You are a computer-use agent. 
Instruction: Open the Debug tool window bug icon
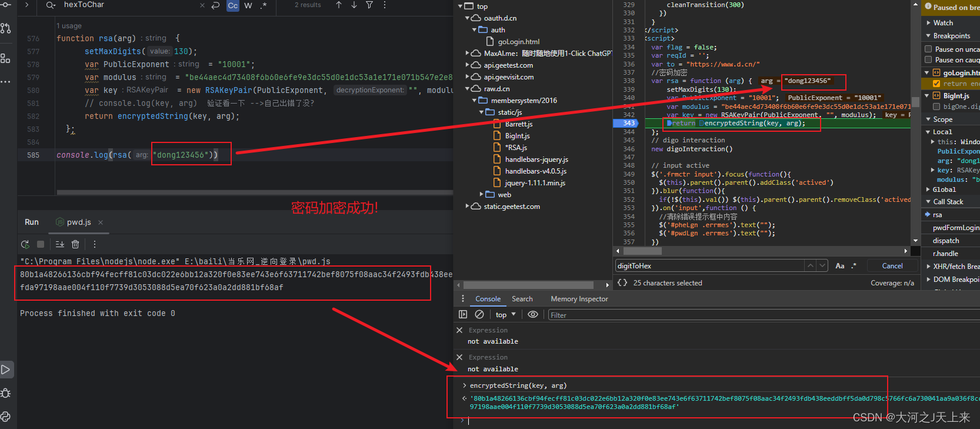tap(6, 393)
